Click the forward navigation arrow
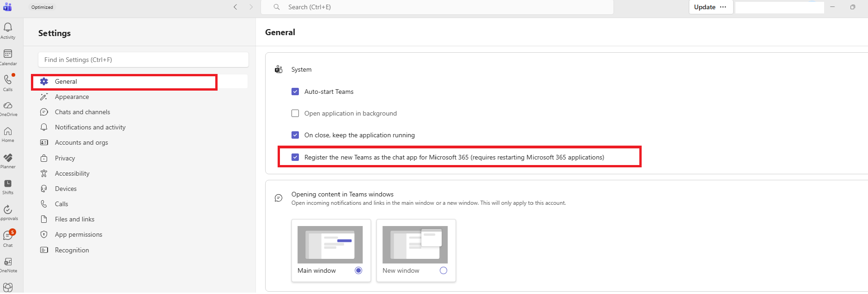Viewport: 868px width, 294px height. 251,7
